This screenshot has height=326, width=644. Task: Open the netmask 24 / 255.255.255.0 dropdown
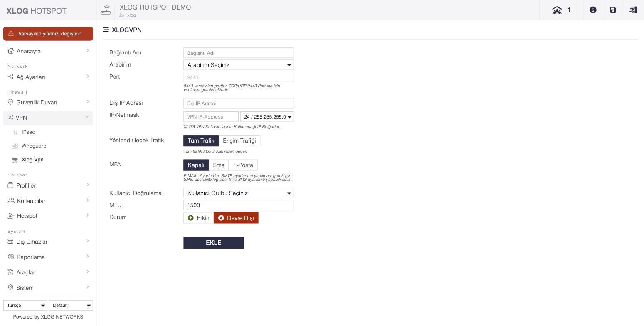[x=267, y=117]
